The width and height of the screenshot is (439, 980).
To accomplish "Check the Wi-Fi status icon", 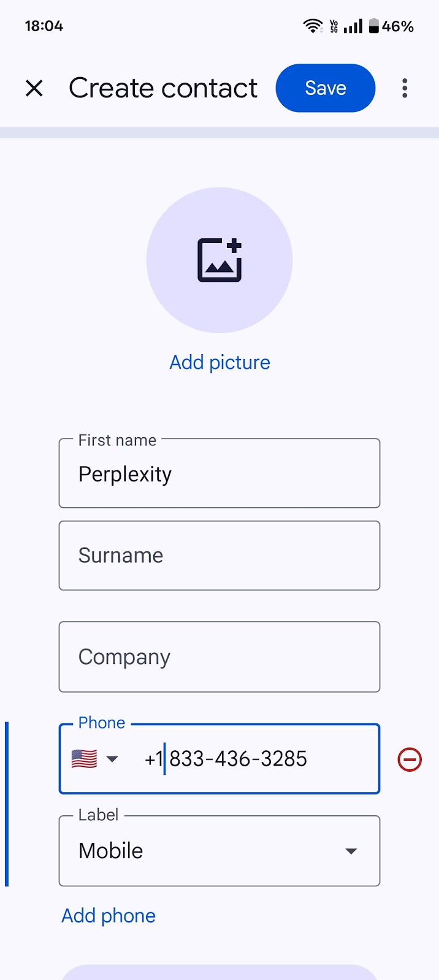I will pyautogui.click(x=313, y=26).
